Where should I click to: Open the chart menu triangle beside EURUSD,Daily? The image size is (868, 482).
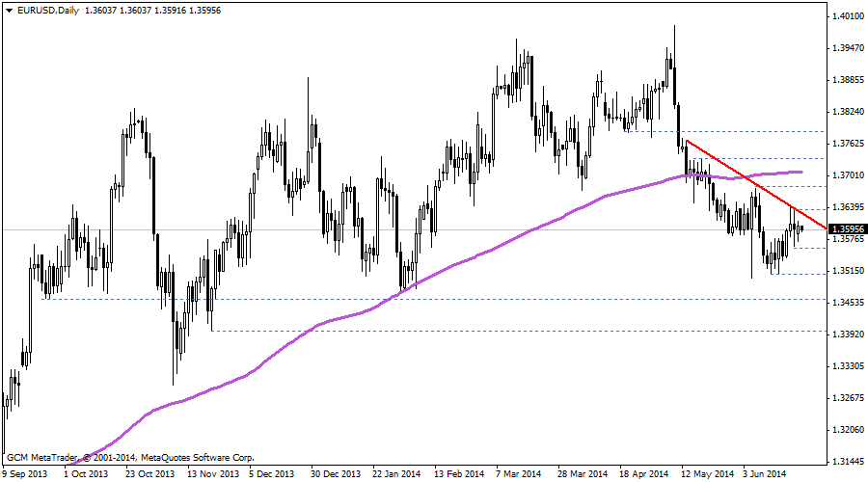[x=9, y=11]
